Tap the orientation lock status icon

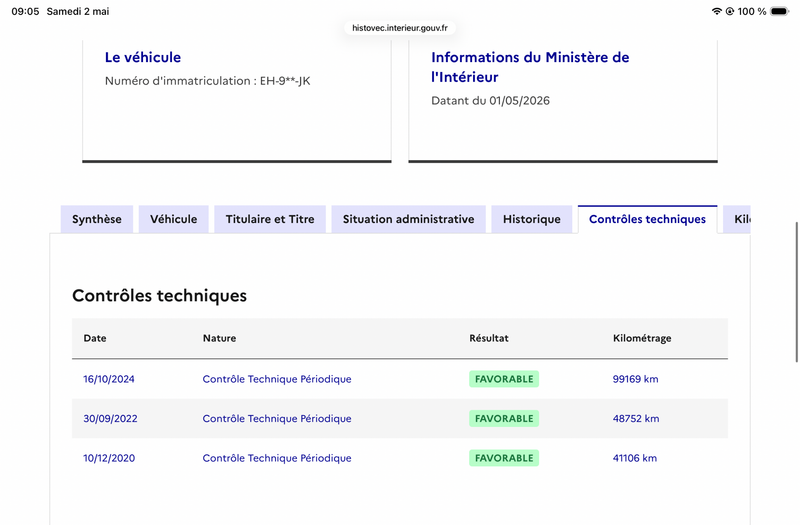click(730, 11)
